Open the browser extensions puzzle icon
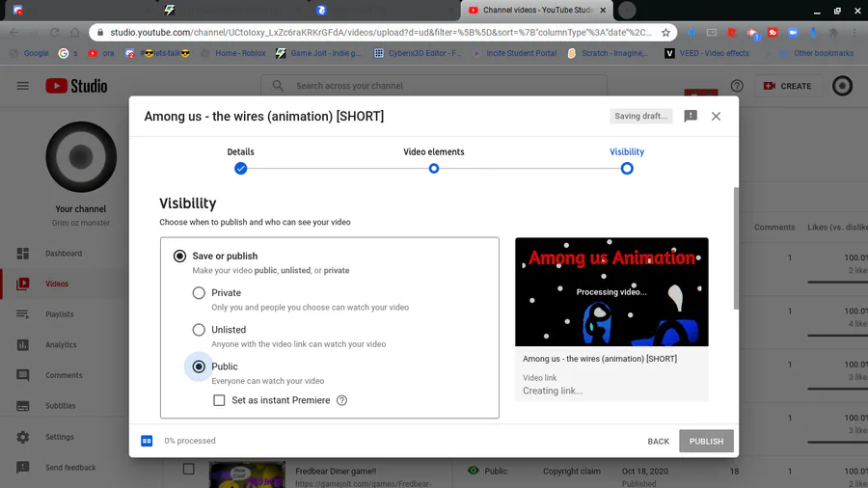The width and height of the screenshot is (868, 488). 833,33
